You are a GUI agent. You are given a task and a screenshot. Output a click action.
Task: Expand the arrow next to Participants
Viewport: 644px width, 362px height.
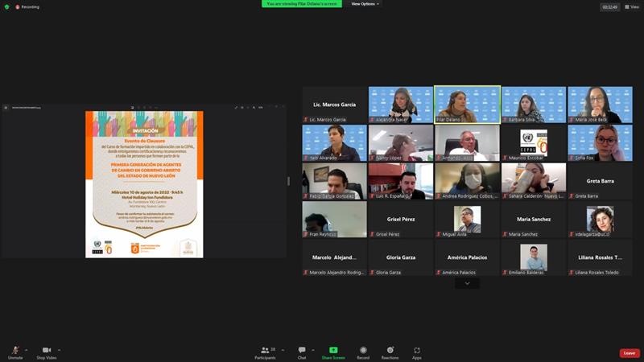click(x=283, y=350)
